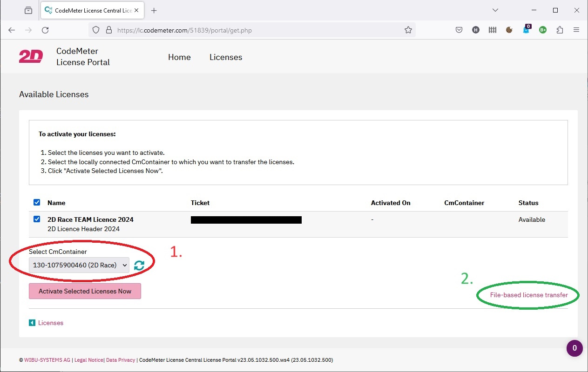Open the Firefox extensions puzzle icon
Viewport: 588px width, 372px height.
pyautogui.click(x=560, y=30)
